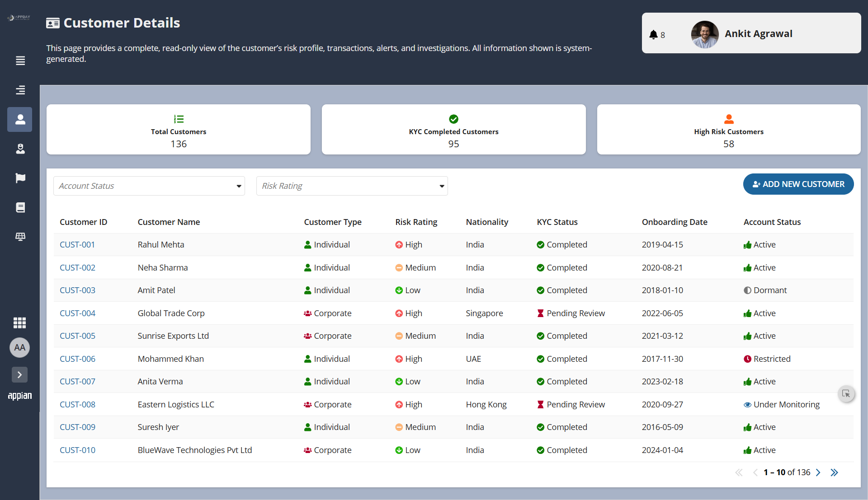Open the flag alerts sidebar icon
868x500 pixels.
tap(20, 178)
